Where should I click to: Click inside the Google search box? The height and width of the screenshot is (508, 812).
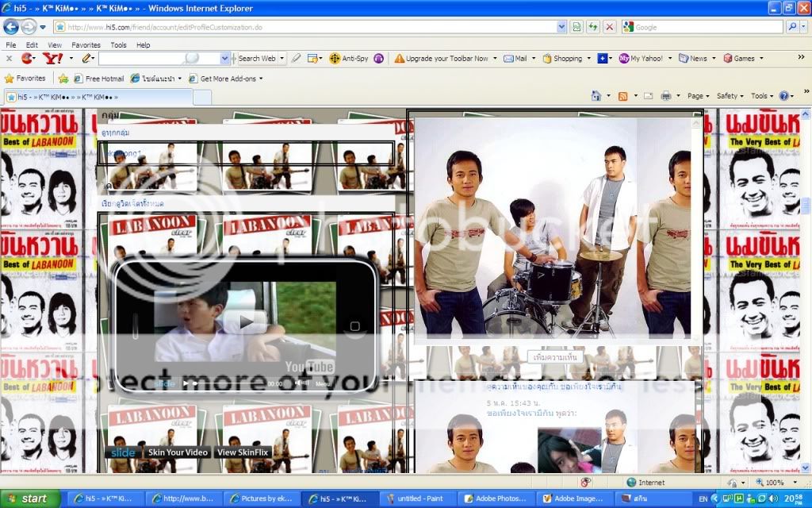point(708,27)
